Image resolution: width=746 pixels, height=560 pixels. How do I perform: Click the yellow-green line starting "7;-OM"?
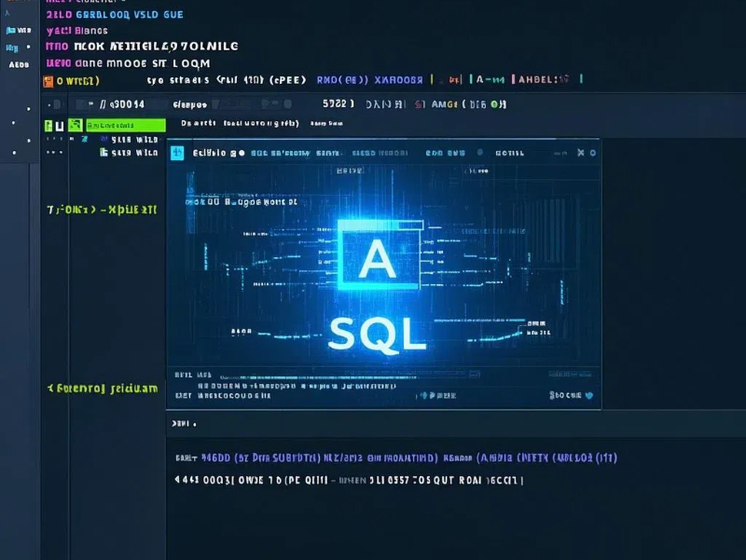pyautogui.click(x=102, y=210)
